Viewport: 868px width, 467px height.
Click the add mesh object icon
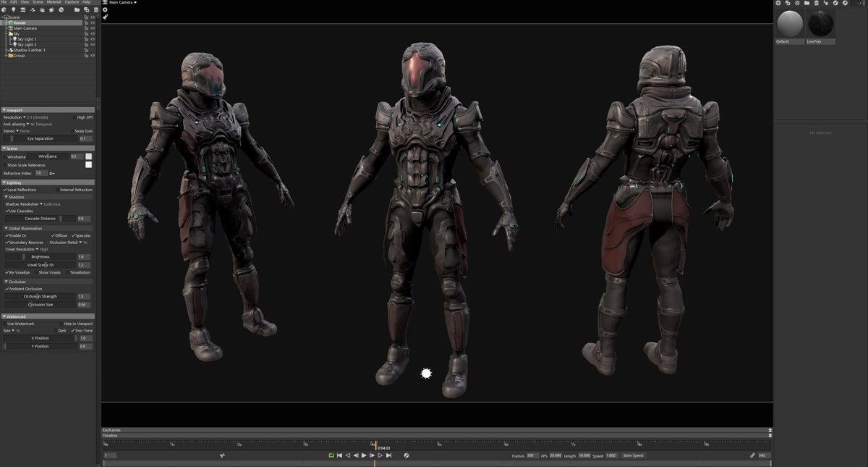point(4,9)
